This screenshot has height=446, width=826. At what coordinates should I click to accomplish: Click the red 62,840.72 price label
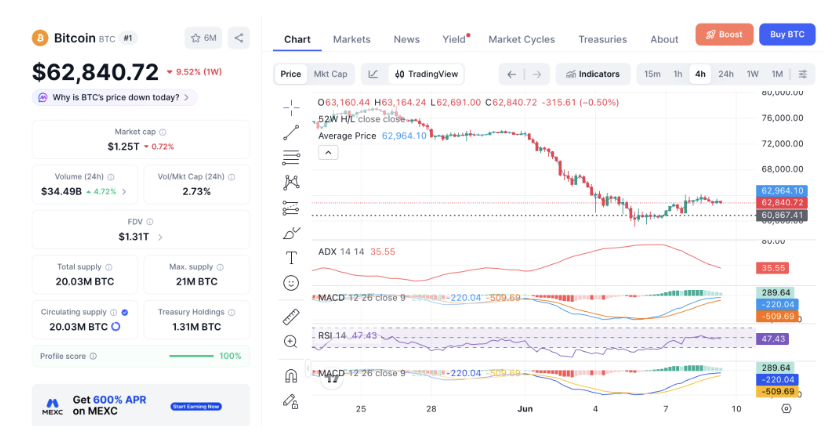coord(782,203)
